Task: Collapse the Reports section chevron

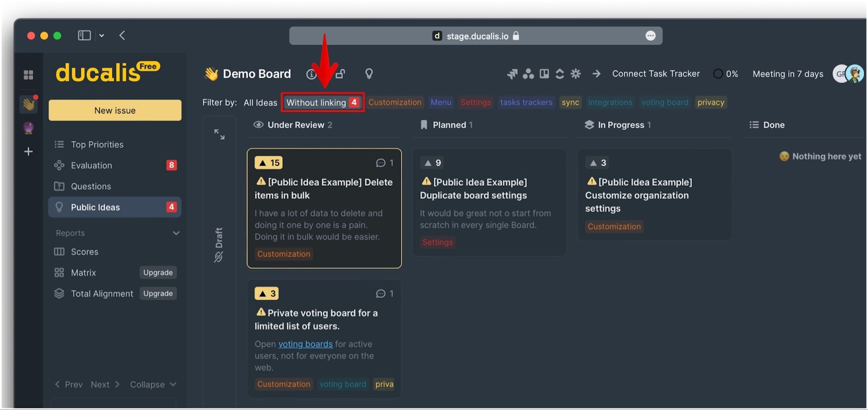Action: [176, 233]
